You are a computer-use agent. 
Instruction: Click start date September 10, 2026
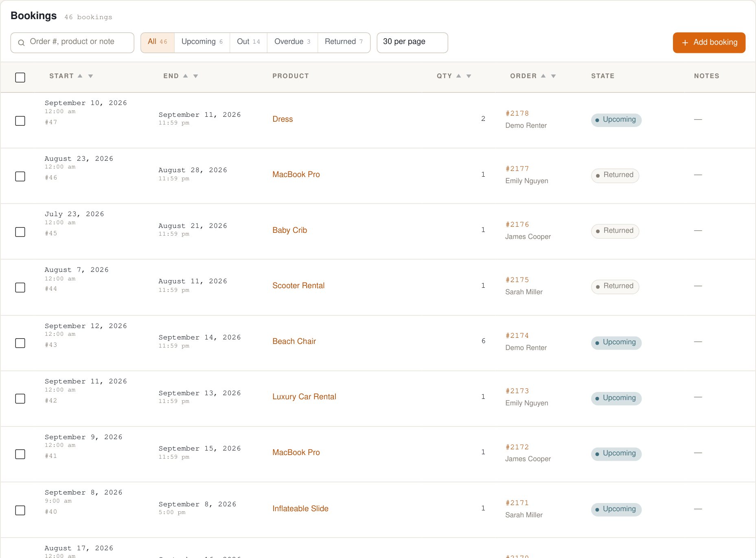pos(86,103)
